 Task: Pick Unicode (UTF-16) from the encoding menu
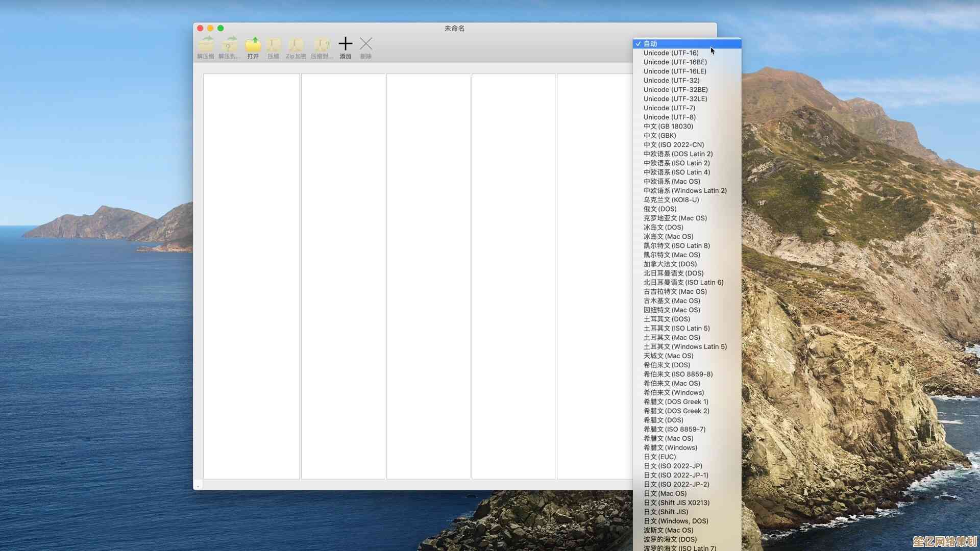coord(671,53)
